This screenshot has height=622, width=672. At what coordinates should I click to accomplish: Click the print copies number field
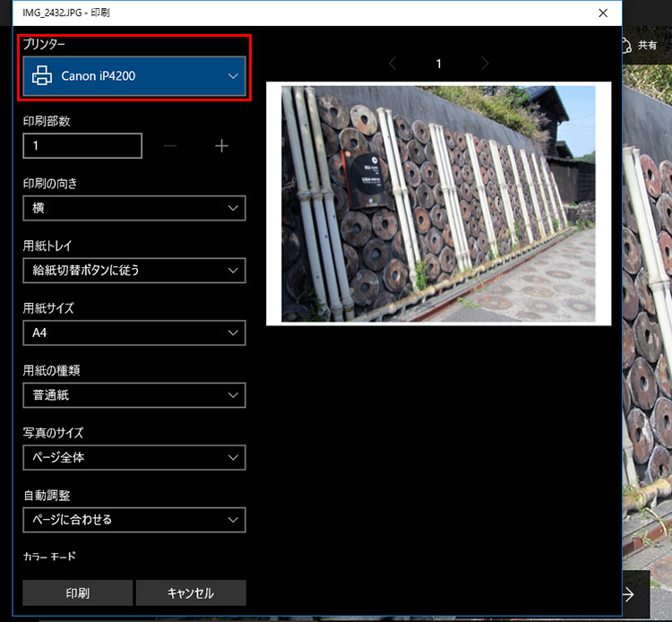(82, 146)
